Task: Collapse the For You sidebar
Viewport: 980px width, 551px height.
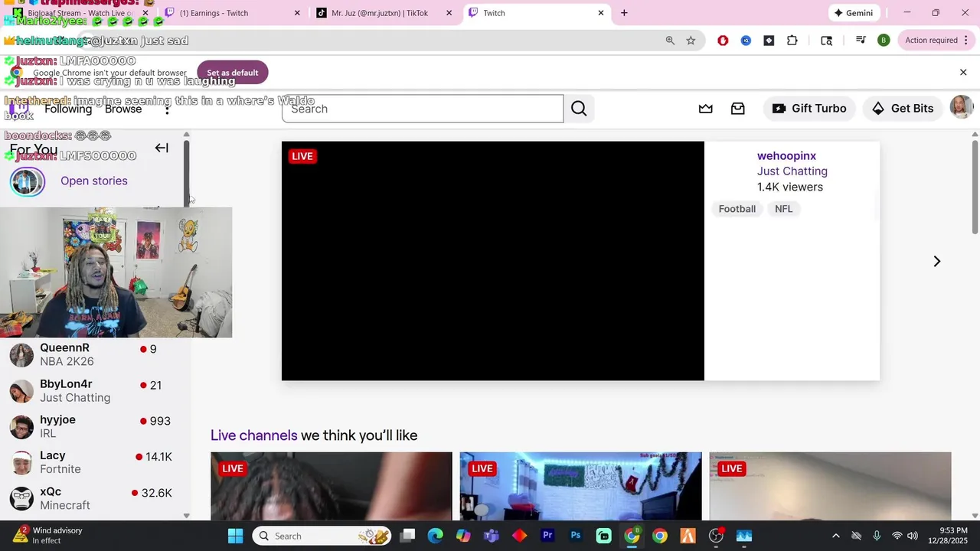Action: point(162,148)
